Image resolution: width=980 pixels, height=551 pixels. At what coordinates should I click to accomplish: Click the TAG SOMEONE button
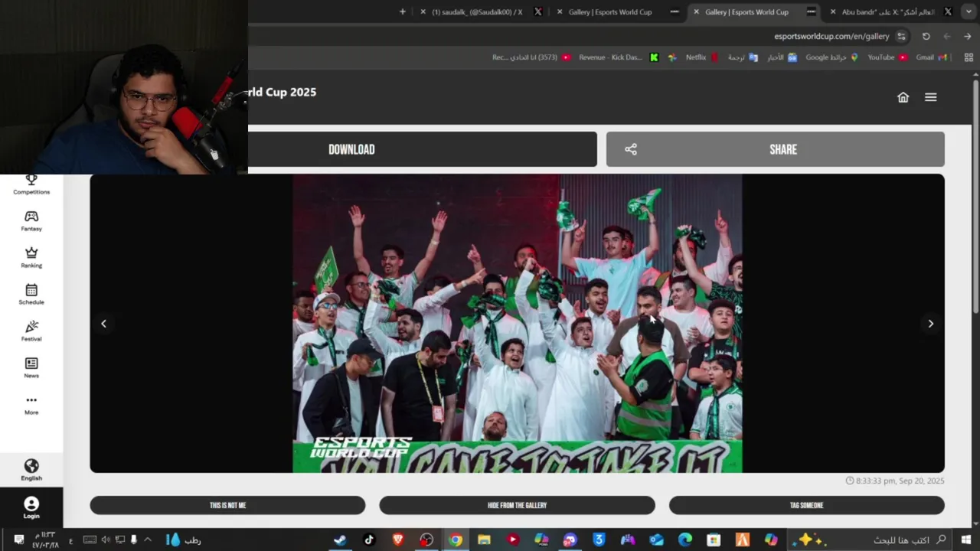(807, 505)
